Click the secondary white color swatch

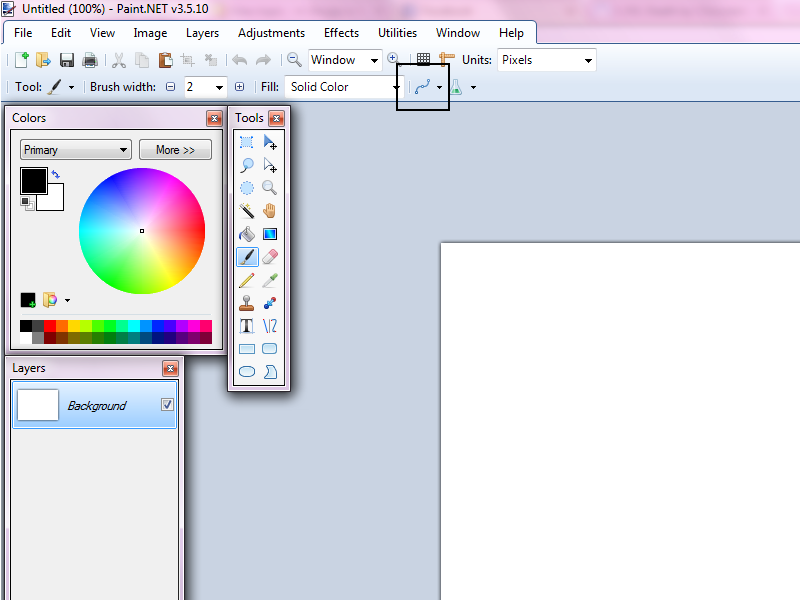(56, 202)
